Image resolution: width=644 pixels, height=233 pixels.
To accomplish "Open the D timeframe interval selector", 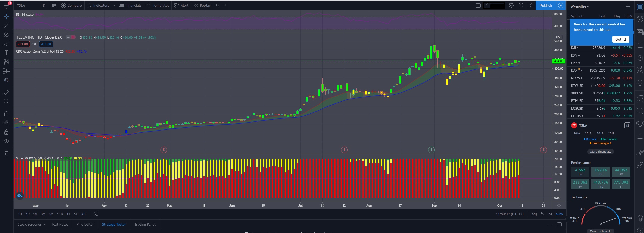I will (x=44, y=5).
